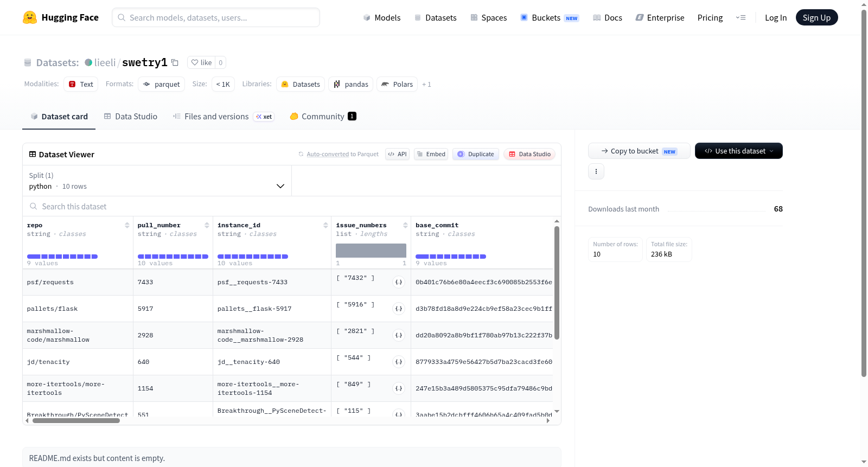This screenshot has width=868, height=467.
Task: Select the pull number 2928 cell
Action: pyautogui.click(x=173, y=335)
